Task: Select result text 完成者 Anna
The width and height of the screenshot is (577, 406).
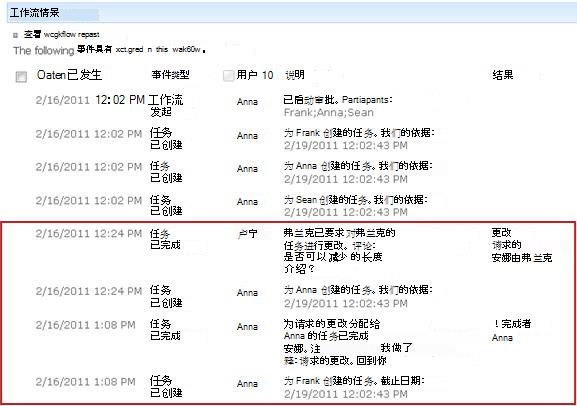Action: point(511,331)
